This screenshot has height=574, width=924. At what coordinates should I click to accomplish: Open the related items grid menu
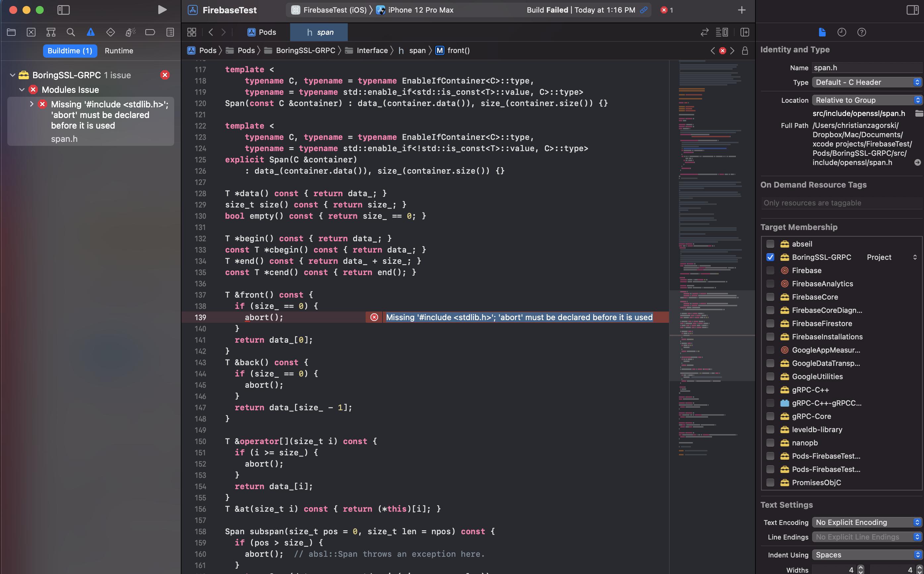tap(192, 32)
